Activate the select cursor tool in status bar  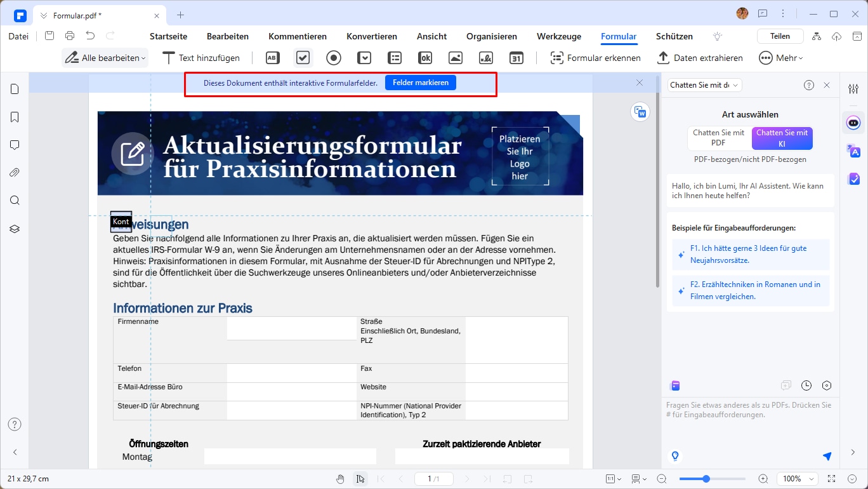pyautogui.click(x=360, y=479)
